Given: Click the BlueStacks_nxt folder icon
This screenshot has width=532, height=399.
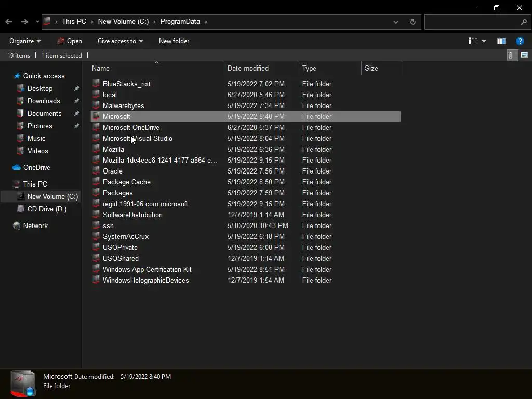Looking at the screenshot, I should point(96,84).
